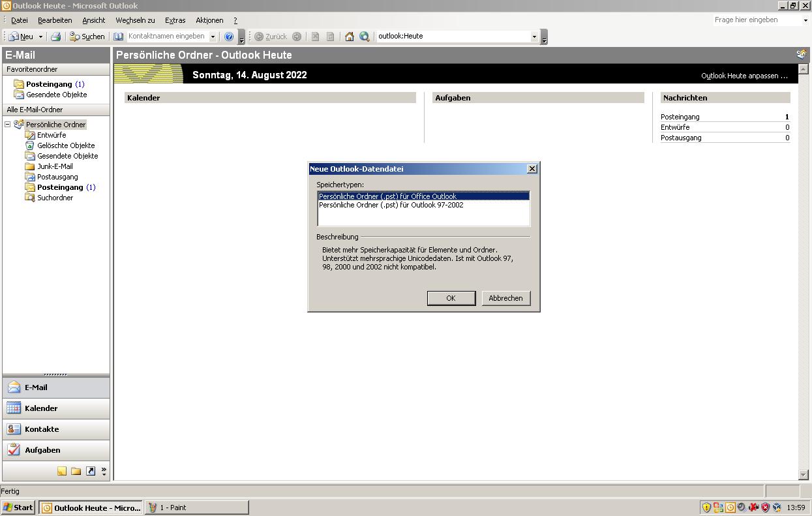Switch to Kontakte navigation pane button
Viewport: 812px width, 516px height.
(56, 429)
